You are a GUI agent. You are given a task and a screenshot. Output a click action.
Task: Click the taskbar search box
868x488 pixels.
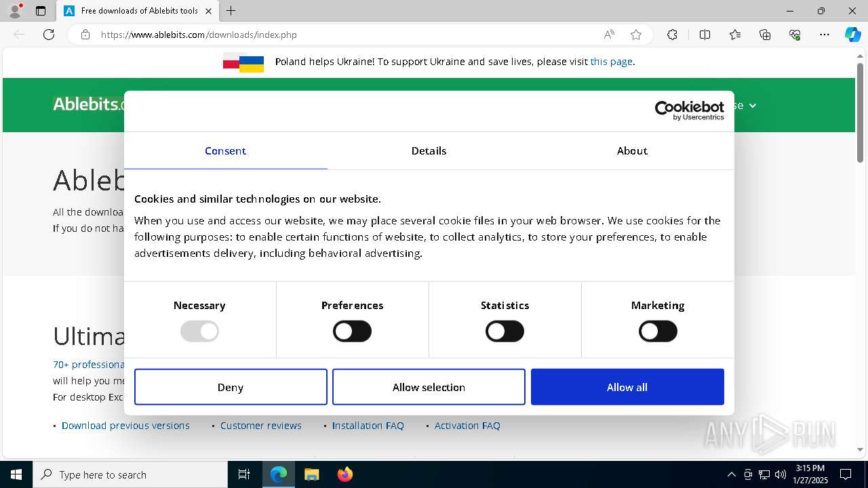point(130,474)
